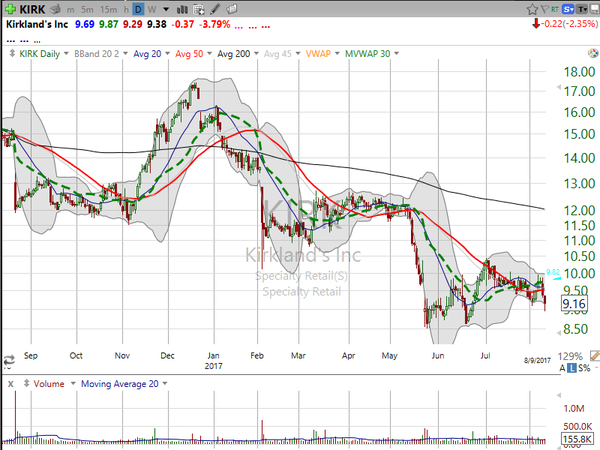Screen dimensions: 600x450
Task: Click the Volume pane label
Action: 49,383
